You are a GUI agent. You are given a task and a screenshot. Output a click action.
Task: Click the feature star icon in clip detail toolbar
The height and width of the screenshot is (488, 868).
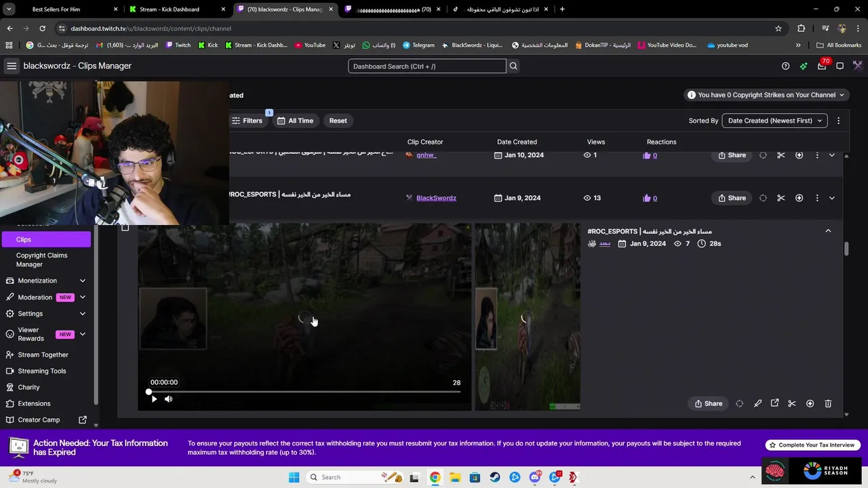tap(810, 403)
